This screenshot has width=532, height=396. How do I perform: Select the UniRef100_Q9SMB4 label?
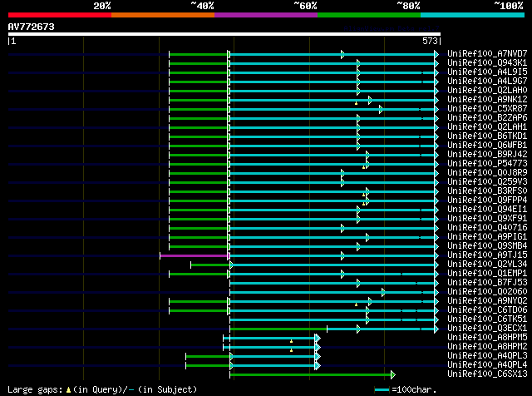(487, 246)
